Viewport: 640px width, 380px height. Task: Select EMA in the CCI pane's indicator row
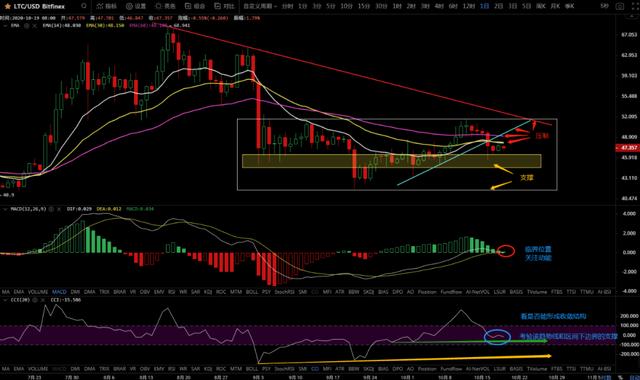coord(19,369)
